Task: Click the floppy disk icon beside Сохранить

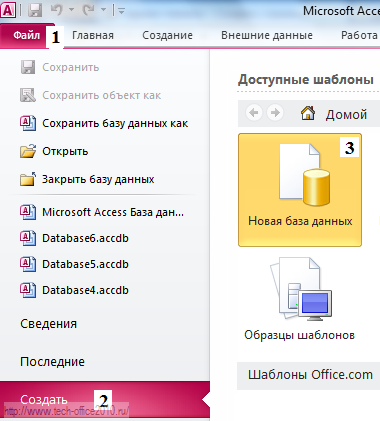Action: click(28, 67)
